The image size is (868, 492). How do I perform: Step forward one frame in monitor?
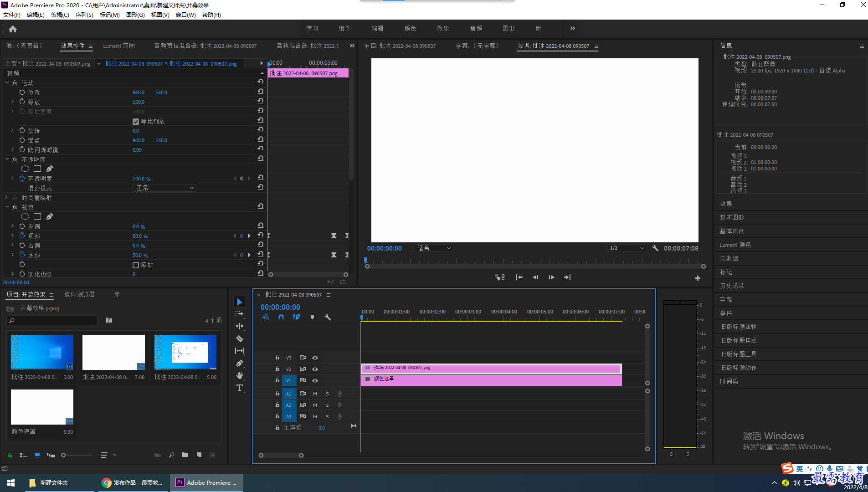coord(551,277)
